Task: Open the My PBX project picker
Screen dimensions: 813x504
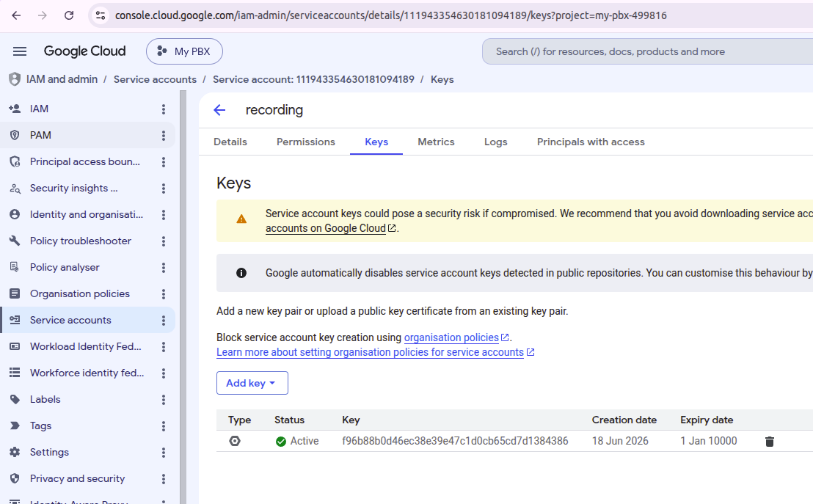Action: [185, 51]
